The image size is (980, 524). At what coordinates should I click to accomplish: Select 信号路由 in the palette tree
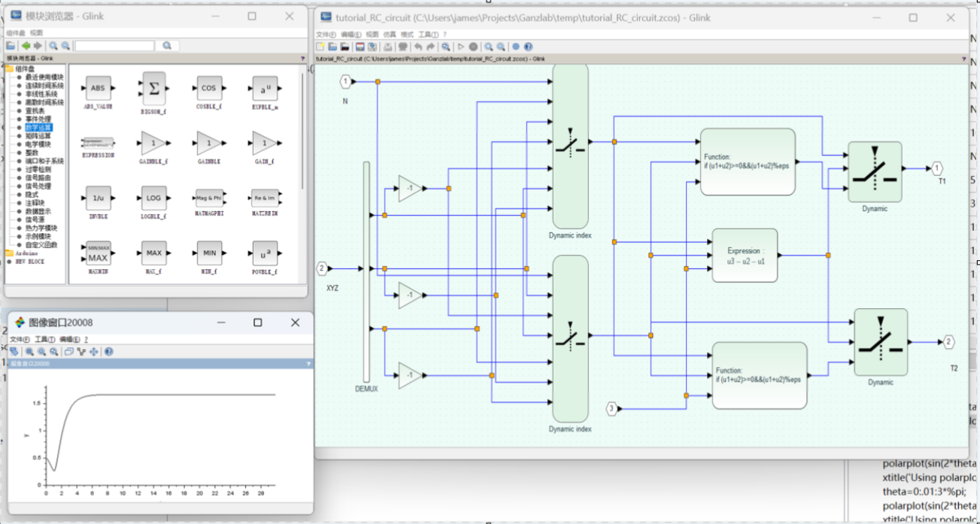38,177
